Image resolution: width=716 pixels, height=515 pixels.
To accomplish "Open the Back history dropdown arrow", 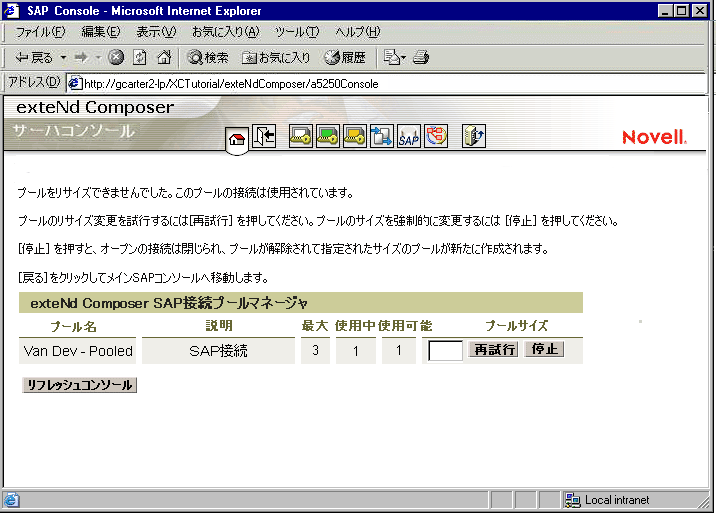I will 63,58.
